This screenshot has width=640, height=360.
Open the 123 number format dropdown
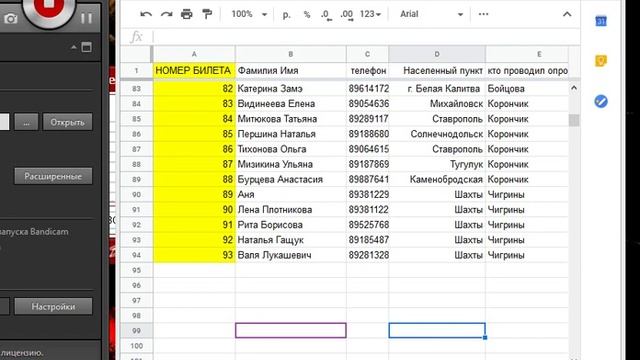[x=370, y=14]
